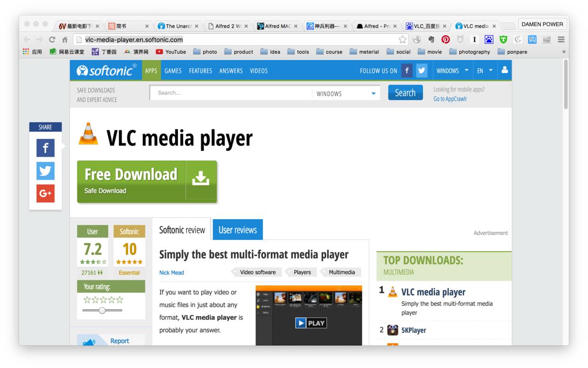Go to the browser home page
Screen dimensions: 588x368
pyautogui.click(x=65, y=39)
